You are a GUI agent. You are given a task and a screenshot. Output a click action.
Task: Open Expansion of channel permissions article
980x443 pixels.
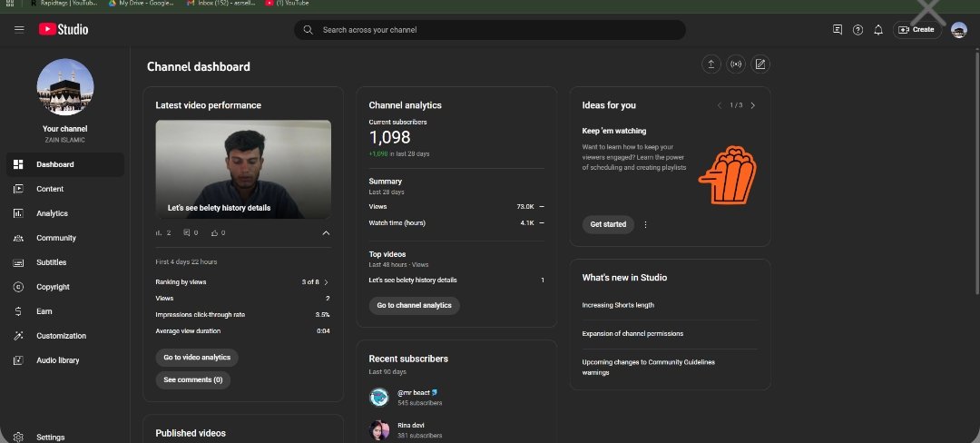(632, 334)
